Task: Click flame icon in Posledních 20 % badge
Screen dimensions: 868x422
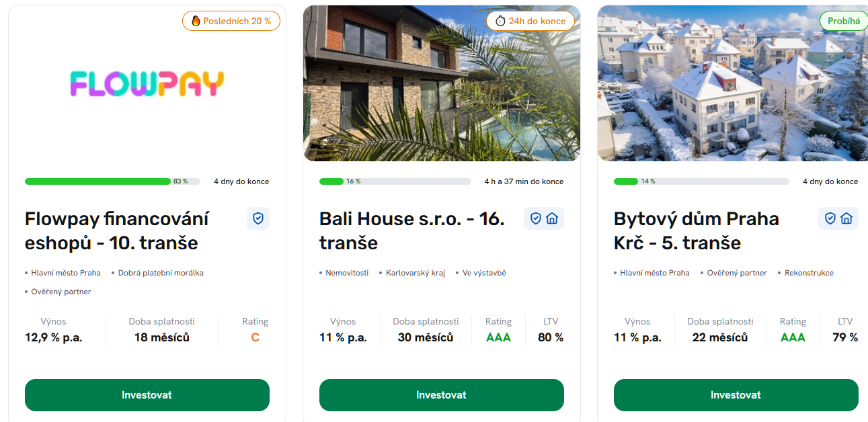Action: coord(196,21)
